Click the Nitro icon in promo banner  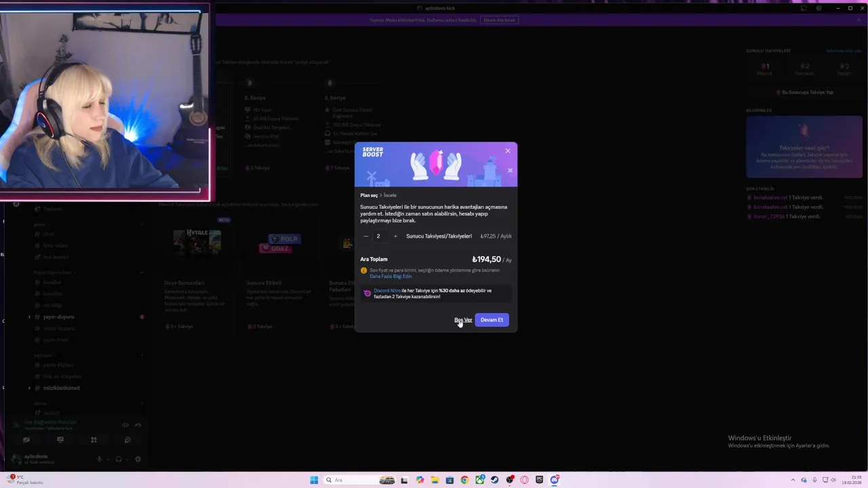(x=367, y=293)
